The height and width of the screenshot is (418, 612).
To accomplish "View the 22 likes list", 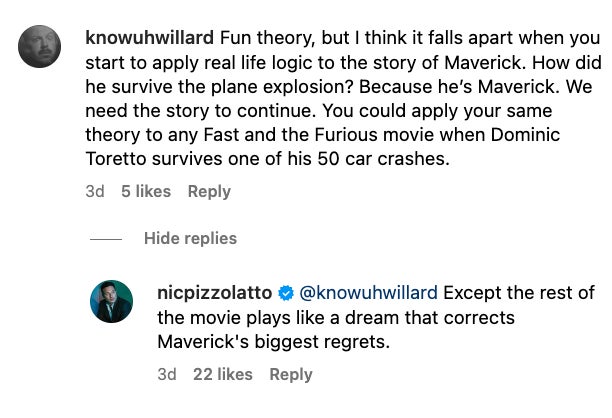I will coord(224,374).
